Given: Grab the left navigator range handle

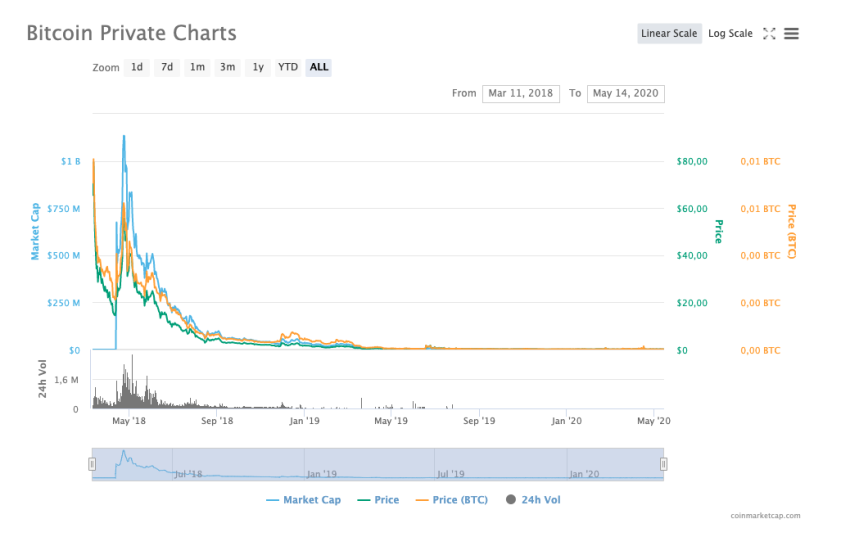Looking at the screenshot, I should (x=92, y=464).
